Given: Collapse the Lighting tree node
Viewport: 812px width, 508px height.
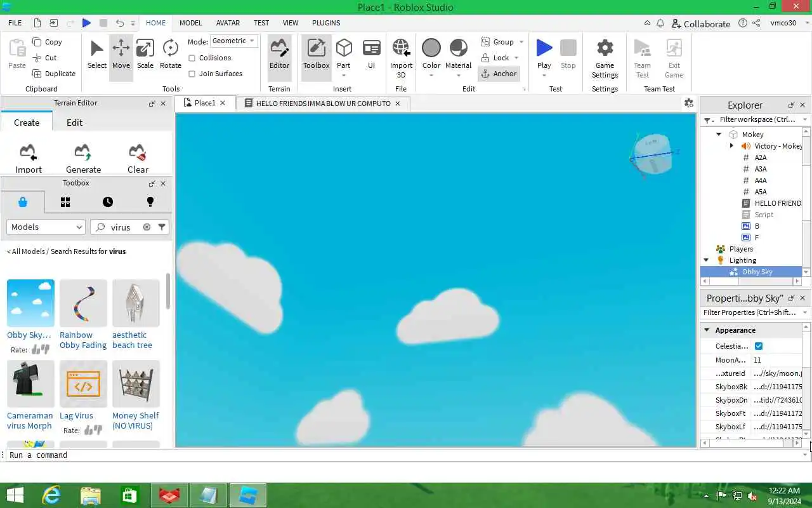Looking at the screenshot, I should click(706, 260).
